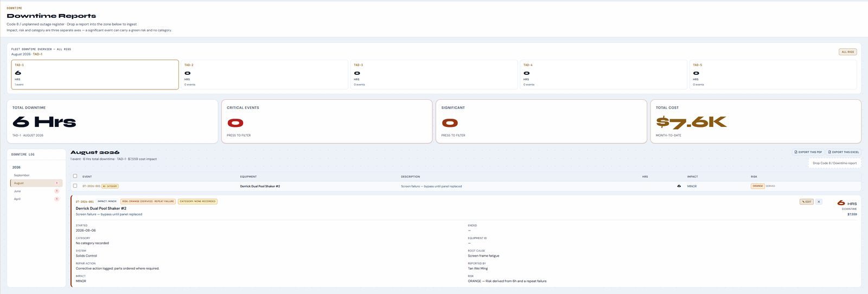Viewport: 868px width, 294px height.
Task: Click the Category: None Recorded tag
Action: click(x=197, y=201)
